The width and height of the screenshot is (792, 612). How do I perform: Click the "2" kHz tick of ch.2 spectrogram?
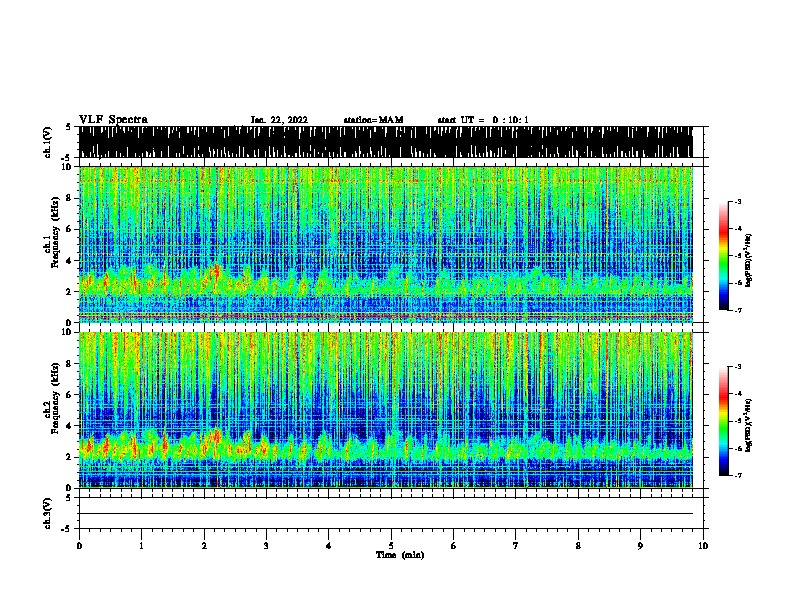(x=70, y=457)
